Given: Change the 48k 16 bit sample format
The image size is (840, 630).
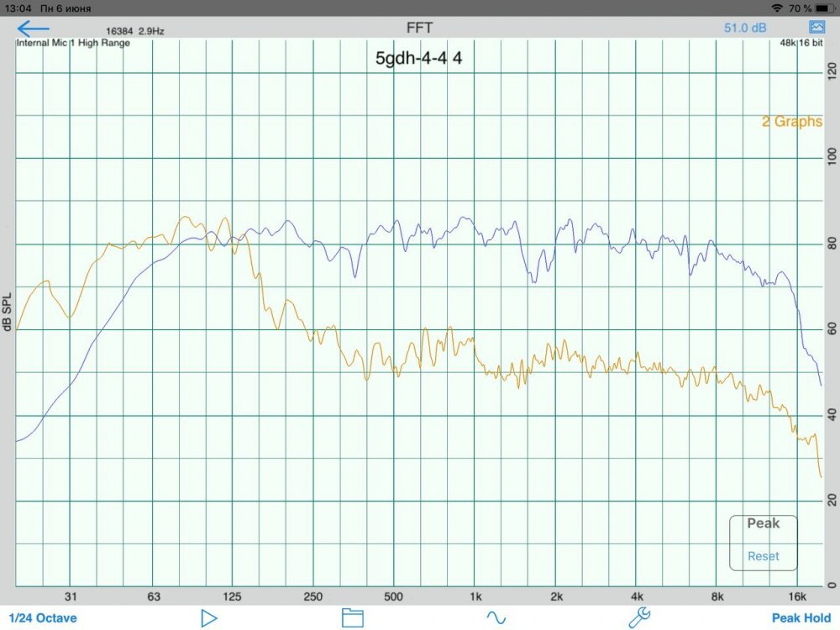Looking at the screenshot, I should (801, 43).
